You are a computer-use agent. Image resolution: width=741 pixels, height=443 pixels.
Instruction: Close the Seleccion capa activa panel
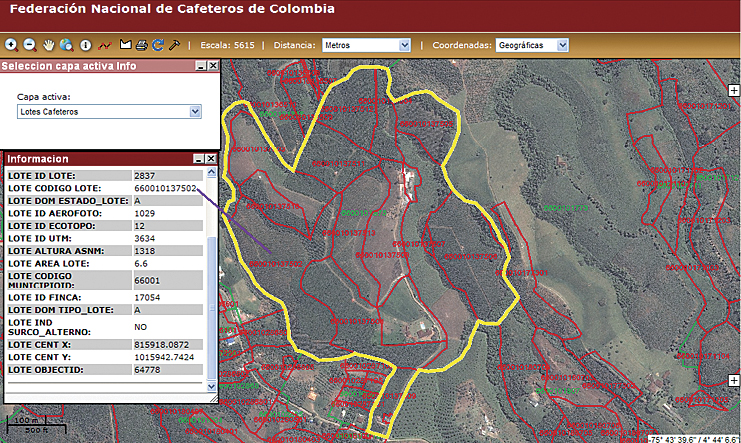212,66
